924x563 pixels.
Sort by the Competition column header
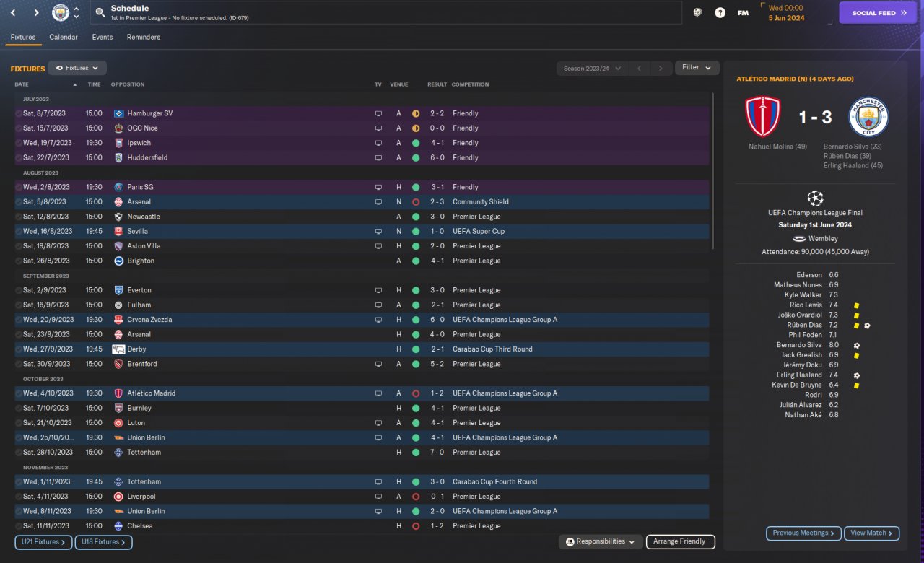(x=470, y=84)
